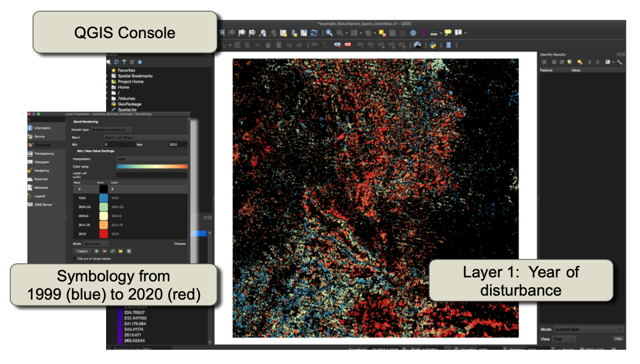640x364 pixels.
Task: Switch to the Transparency tab
Action: pos(44,153)
